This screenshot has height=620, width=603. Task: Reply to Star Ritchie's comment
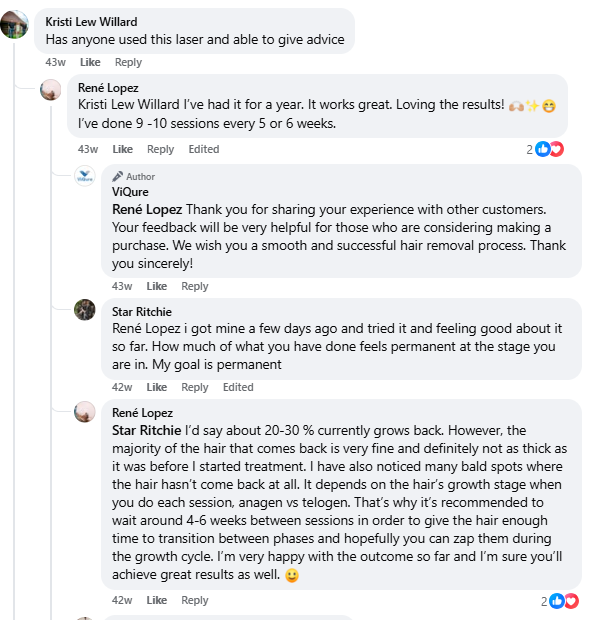[x=195, y=387]
